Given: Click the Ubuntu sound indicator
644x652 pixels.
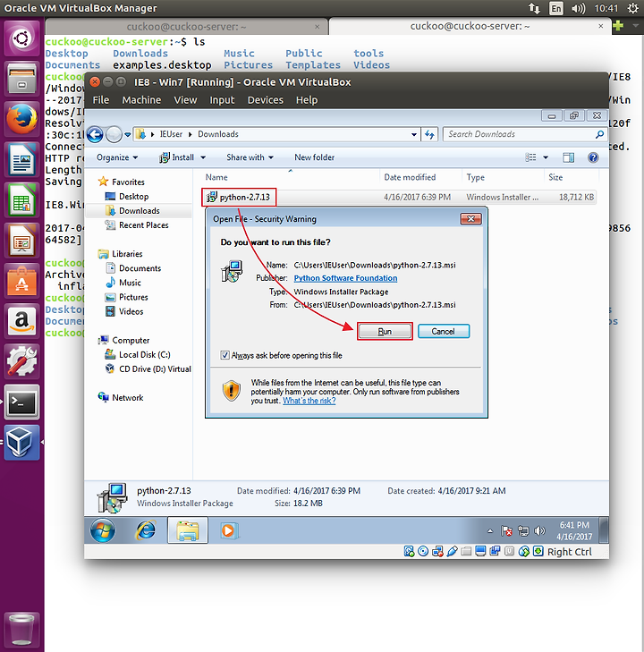Looking at the screenshot, I should click(578, 8).
